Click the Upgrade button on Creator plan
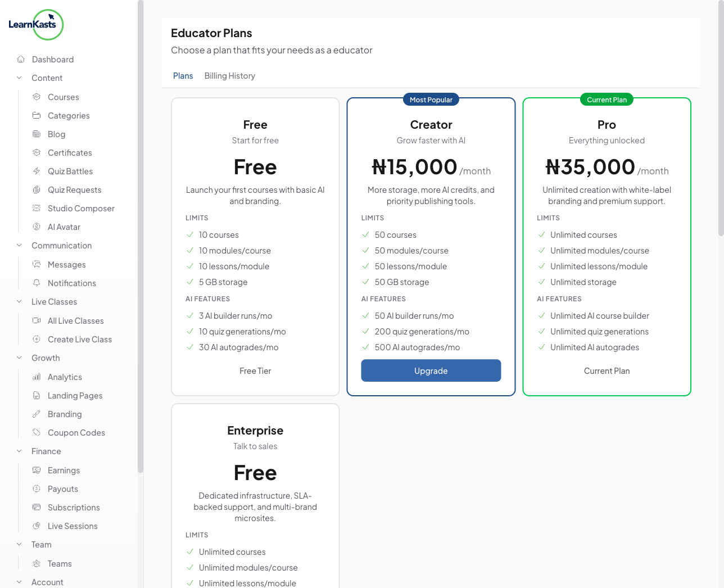Screen dimensions: 724x588 [x=431, y=370]
